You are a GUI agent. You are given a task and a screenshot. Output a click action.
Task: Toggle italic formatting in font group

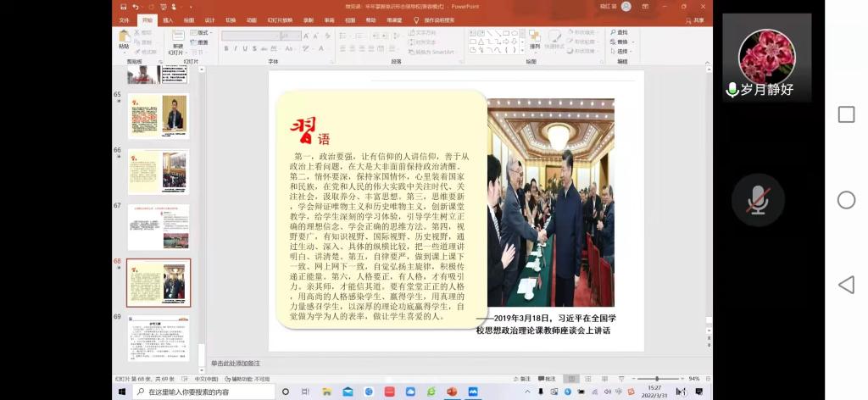236,49
